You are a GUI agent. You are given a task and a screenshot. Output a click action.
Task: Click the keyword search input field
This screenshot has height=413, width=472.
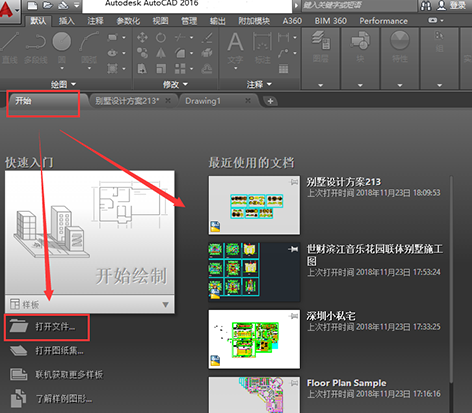click(359, 6)
